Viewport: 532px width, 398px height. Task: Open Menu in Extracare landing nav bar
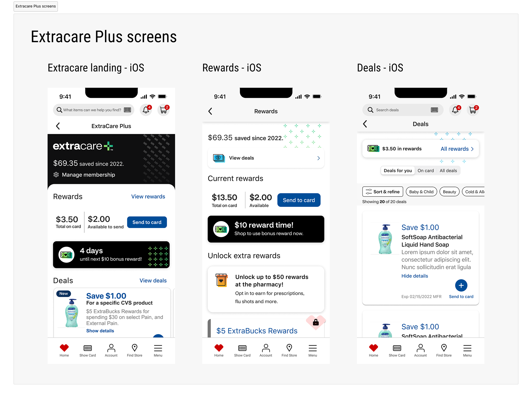tap(158, 351)
